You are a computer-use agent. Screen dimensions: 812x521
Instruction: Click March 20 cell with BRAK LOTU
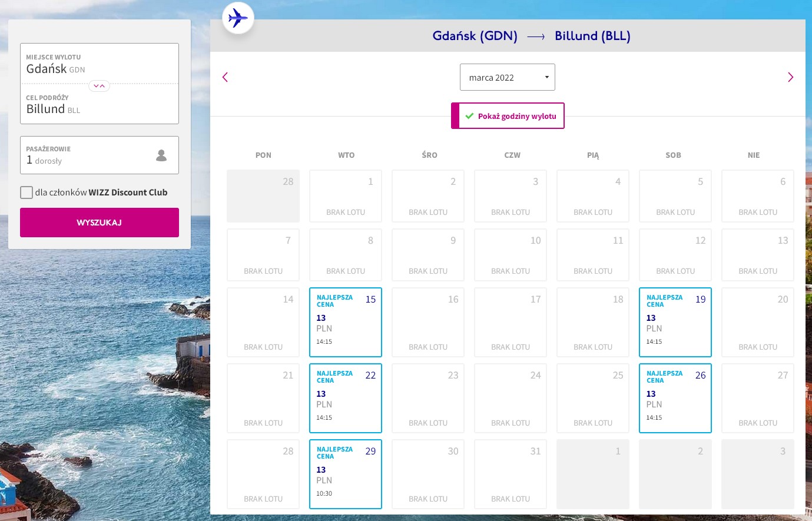click(x=758, y=322)
